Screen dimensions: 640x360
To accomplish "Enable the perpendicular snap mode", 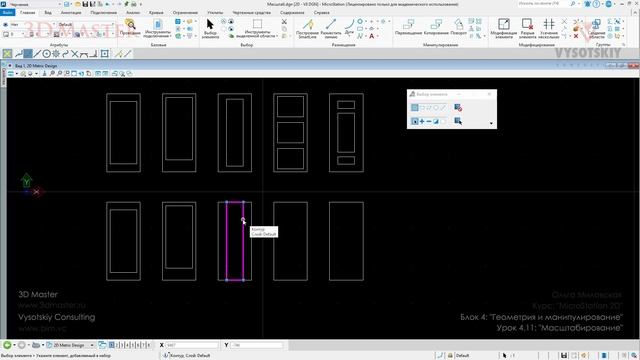I will tap(93, 53).
